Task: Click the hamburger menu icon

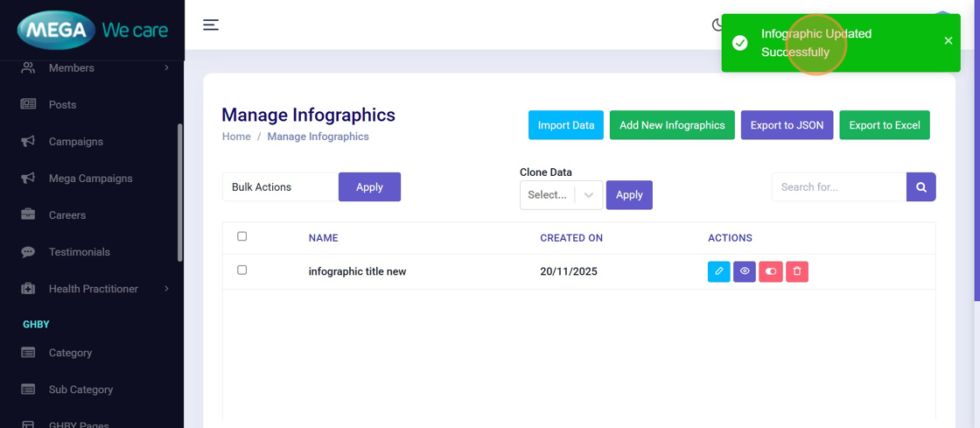Action: click(211, 25)
